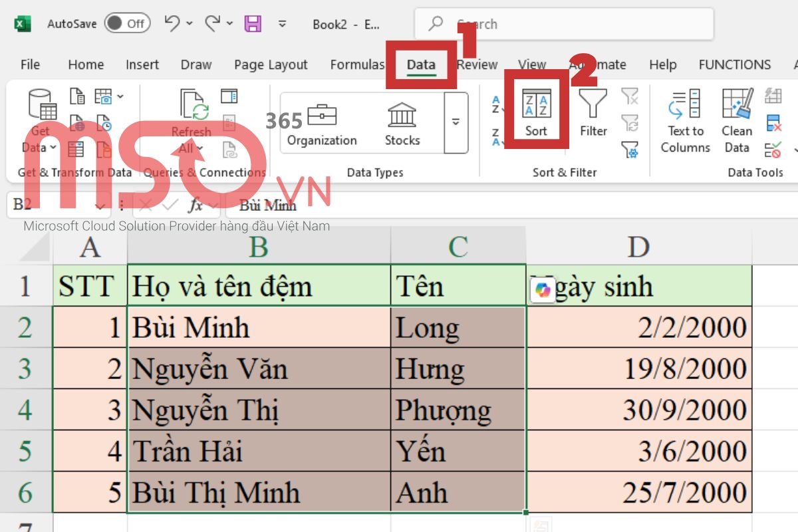
Task: Click the cell "Bùi Thị Minh"
Action: point(259,492)
